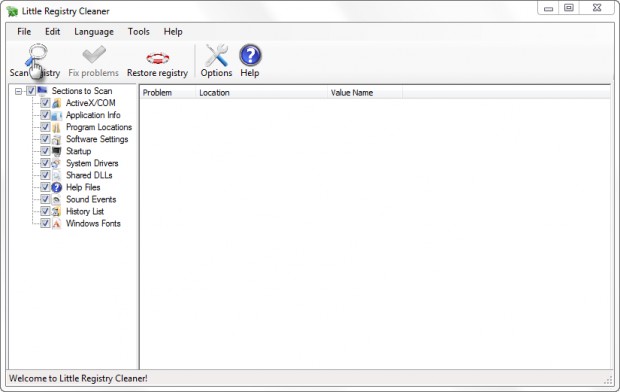Screen dimensions: 620x392
Task: Click the blue Help question icon
Action: point(250,55)
